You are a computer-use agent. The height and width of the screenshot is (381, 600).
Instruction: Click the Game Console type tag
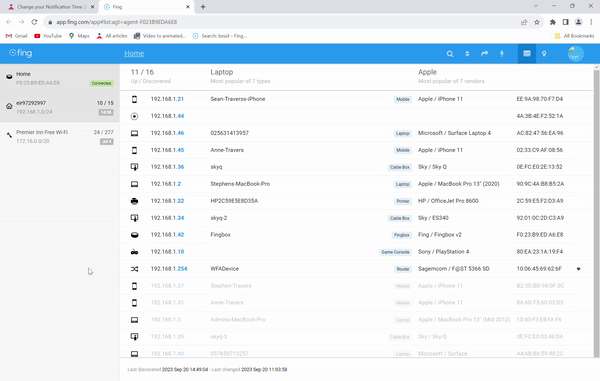(x=395, y=252)
